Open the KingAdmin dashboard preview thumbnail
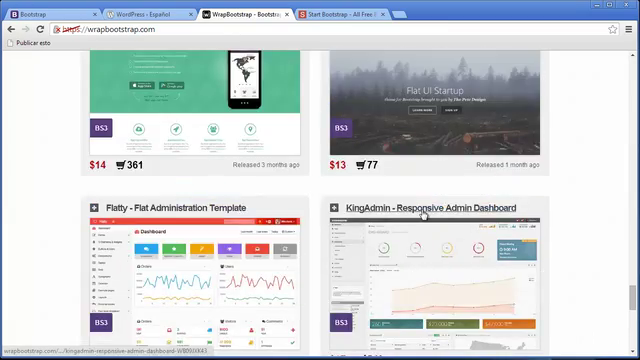Viewport: 640px width, 360px height. tap(435, 284)
